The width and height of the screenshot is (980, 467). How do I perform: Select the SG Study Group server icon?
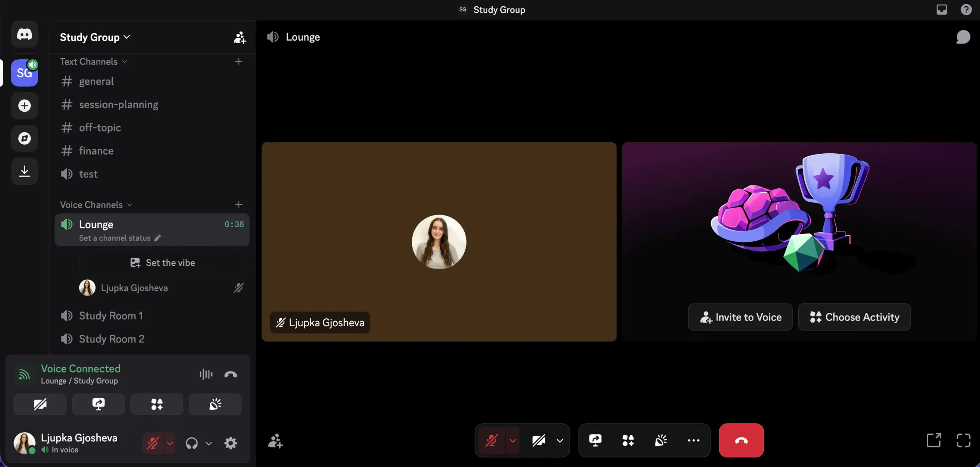click(24, 73)
